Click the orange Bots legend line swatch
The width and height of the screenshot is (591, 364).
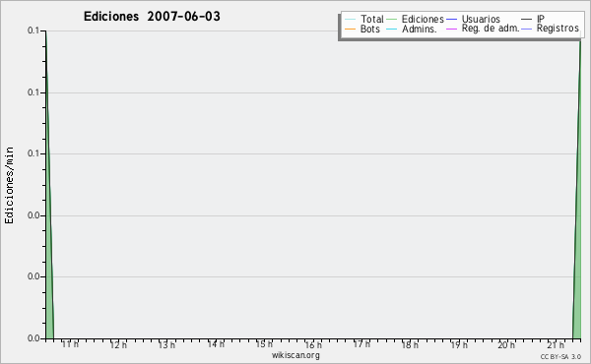[350, 29]
